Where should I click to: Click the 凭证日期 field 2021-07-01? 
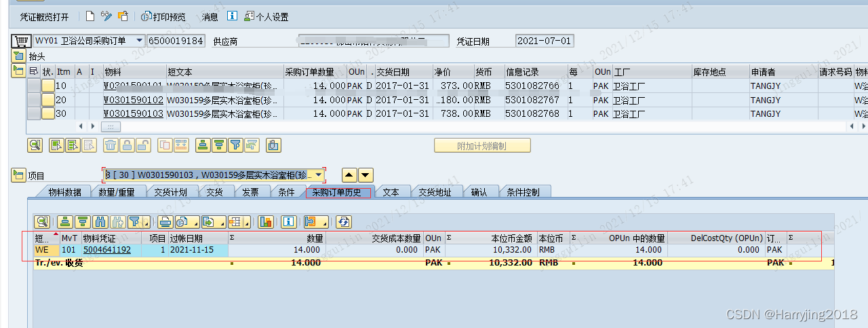point(545,41)
